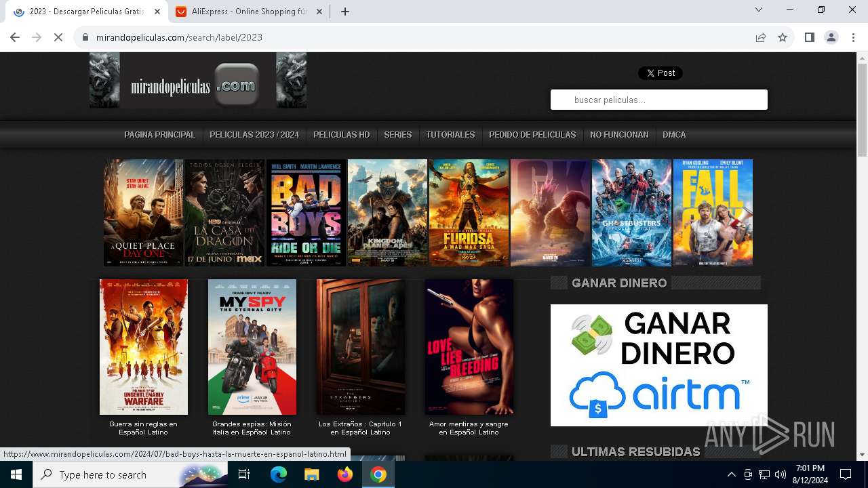
Task: Open the network tray icon
Action: (x=764, y=474)
